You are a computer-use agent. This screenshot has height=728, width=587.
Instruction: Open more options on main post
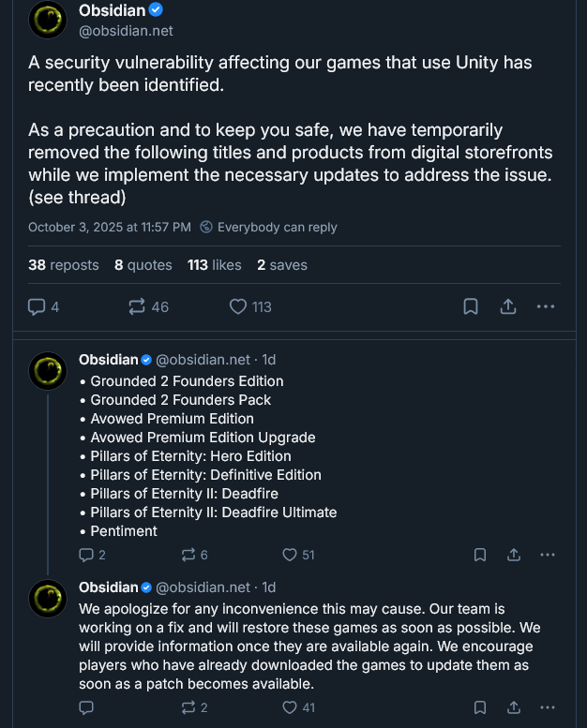546,306
